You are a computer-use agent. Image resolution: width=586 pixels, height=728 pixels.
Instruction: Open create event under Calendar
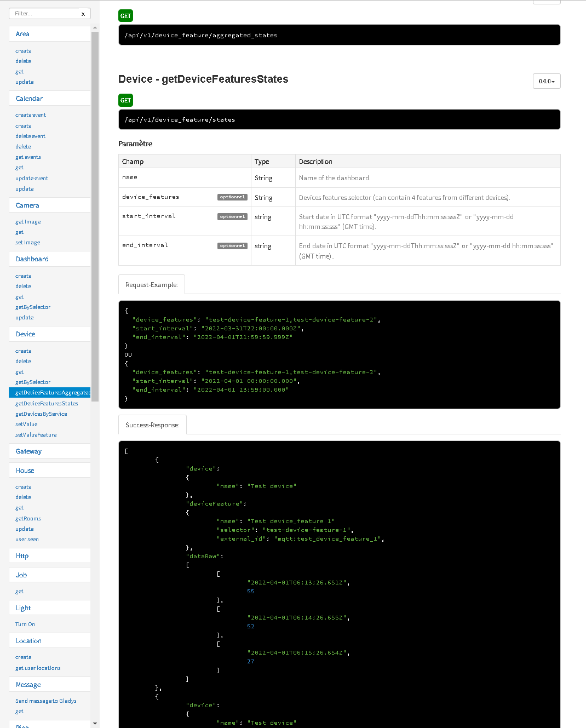coord(31,115)
